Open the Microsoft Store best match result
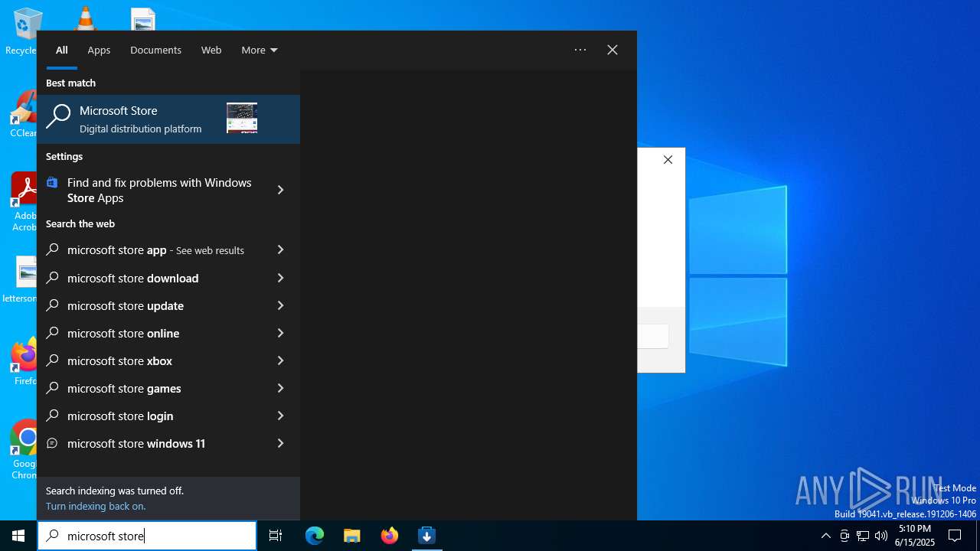This screenshot has width=980, height=551. click(168, 119)
